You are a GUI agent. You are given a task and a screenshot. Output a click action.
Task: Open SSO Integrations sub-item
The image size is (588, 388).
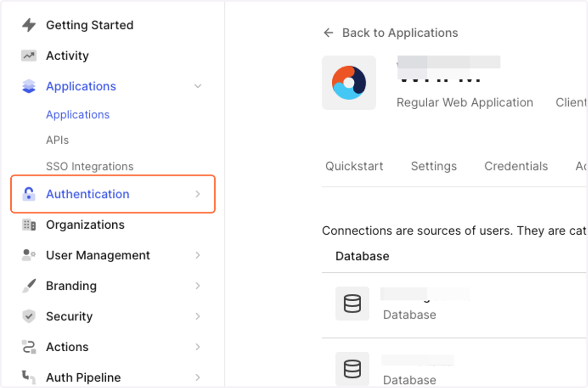90,167
